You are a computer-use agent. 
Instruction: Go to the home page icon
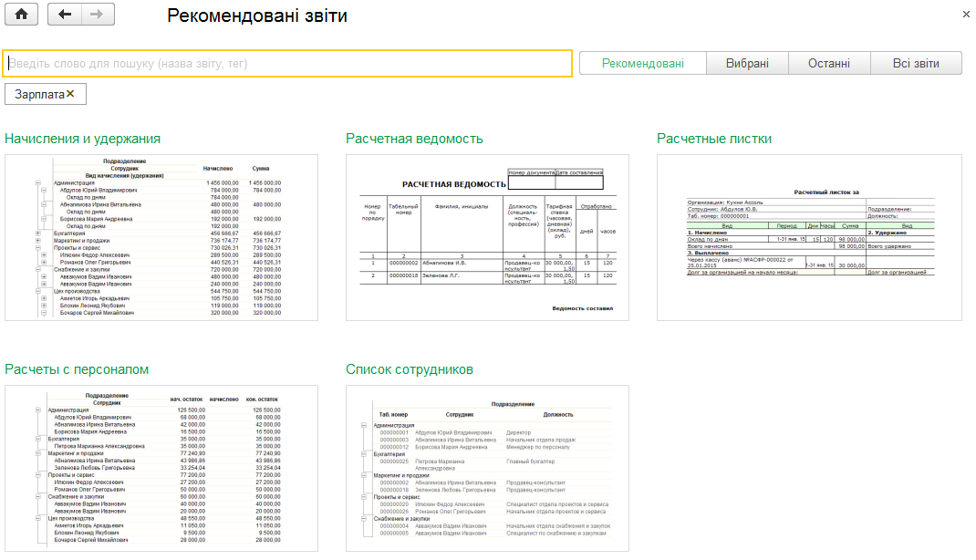point(21,15)
